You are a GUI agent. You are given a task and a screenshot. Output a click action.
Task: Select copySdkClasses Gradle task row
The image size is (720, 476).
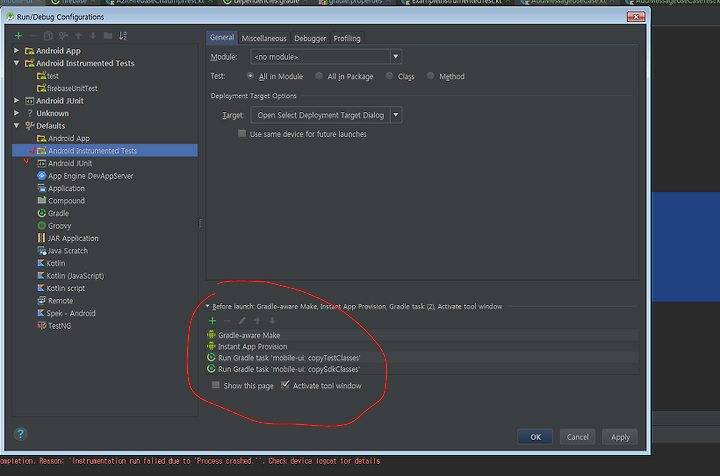(x=422, y=369)
